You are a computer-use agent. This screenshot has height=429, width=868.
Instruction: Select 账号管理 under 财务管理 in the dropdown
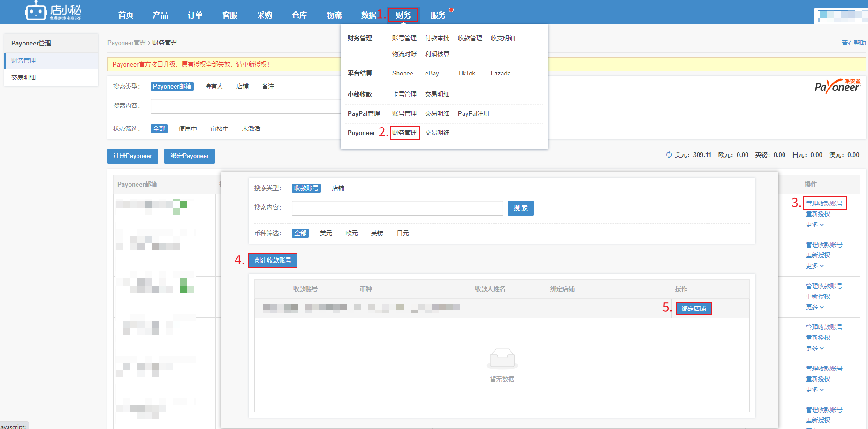tap(404, 38)
